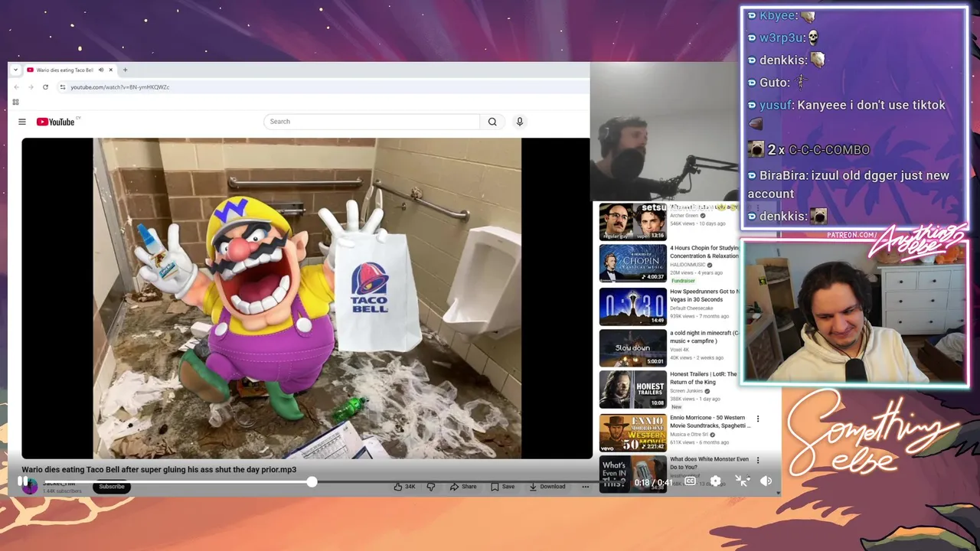Open the three-dot more actions menu below video
Image resolution: width=980 pixels, height=551 pixels.
[x=586, y=487]
